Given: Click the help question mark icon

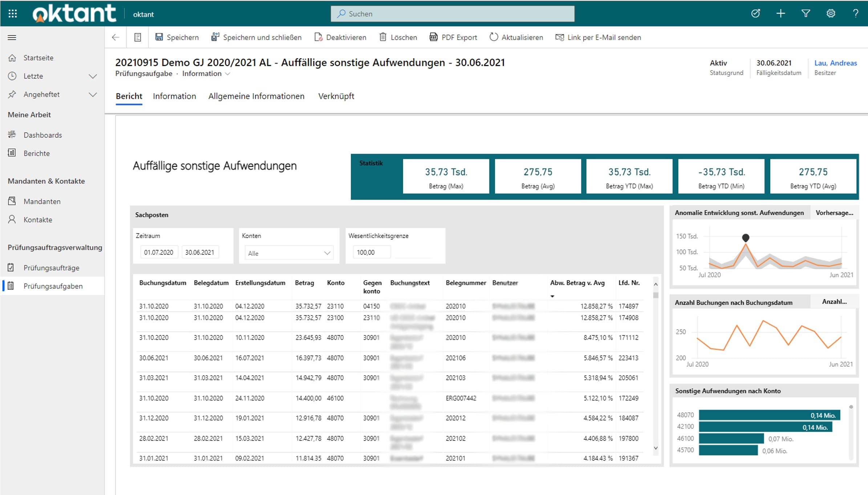Looking at the screenshot, I should coord(855,14).
